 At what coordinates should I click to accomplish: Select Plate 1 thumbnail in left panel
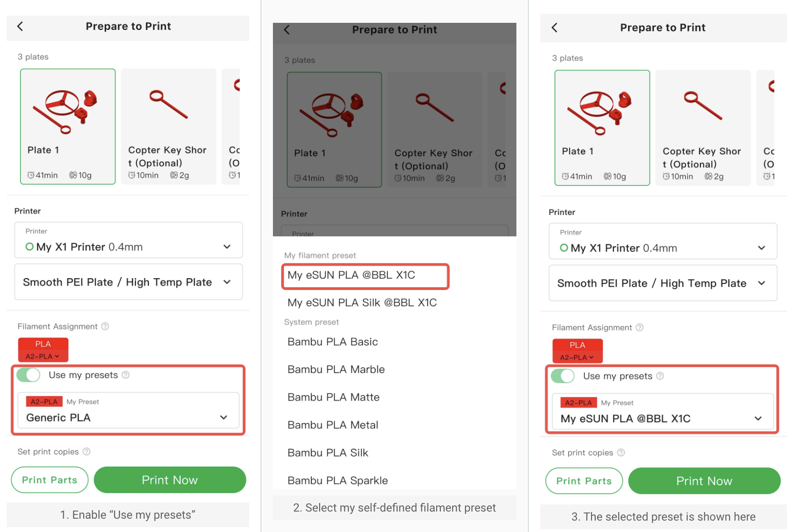[x=68, y=126]
